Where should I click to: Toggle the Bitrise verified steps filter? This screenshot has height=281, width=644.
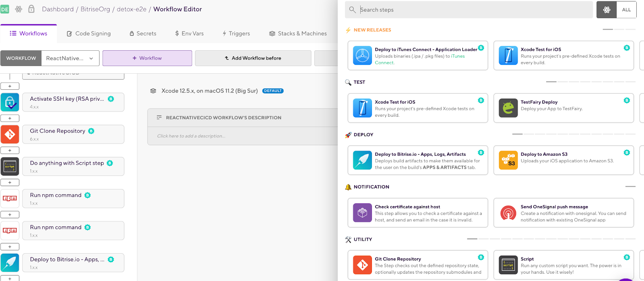coord(607,10)
